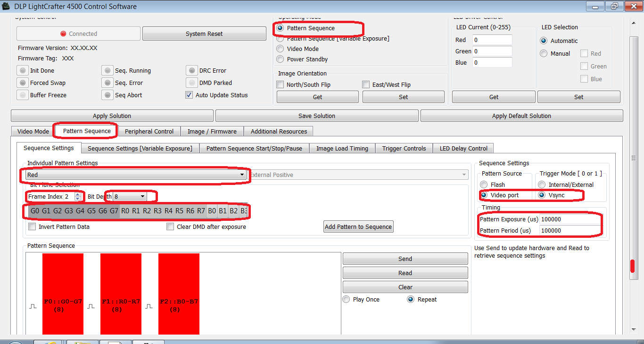The height and width of the screenshot is (344, 644).
Task: Click the Red LED current field
Action: click(x=492, y=40)
